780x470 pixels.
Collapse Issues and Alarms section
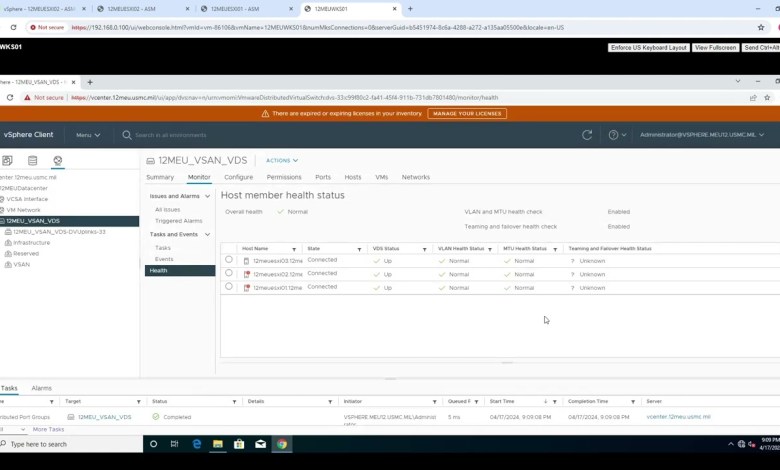[207, 196]
